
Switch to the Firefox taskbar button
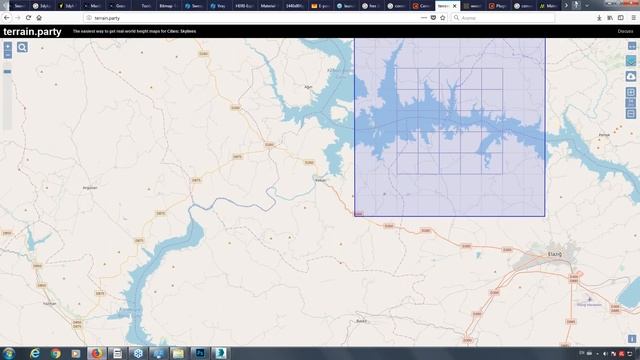pyautogui.click(x=96, y=353)
